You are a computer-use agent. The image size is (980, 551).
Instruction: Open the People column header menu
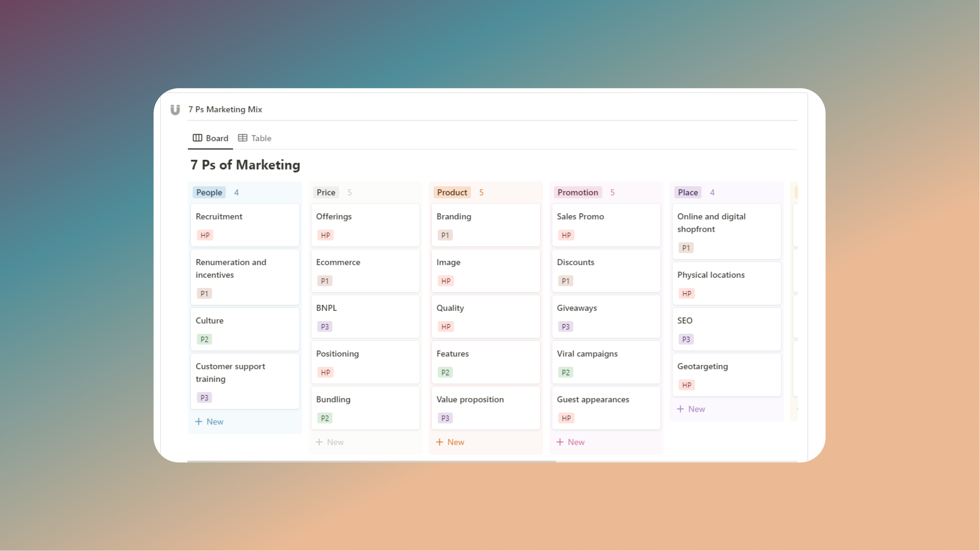coord(209,192)
